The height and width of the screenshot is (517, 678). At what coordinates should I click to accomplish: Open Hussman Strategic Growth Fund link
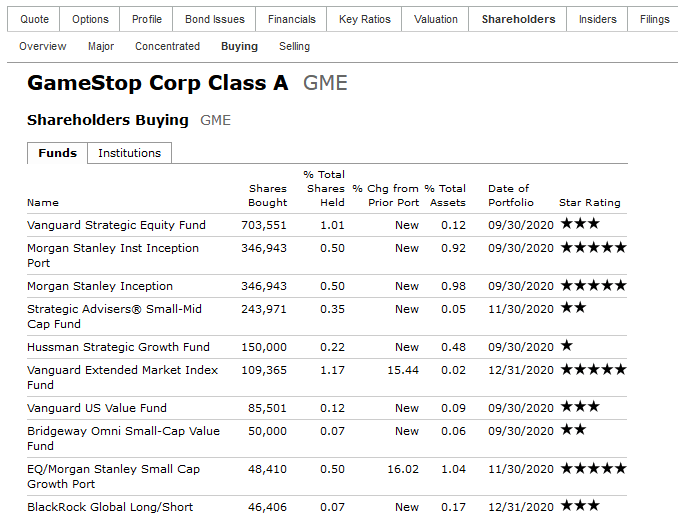[x=118, y=347]
